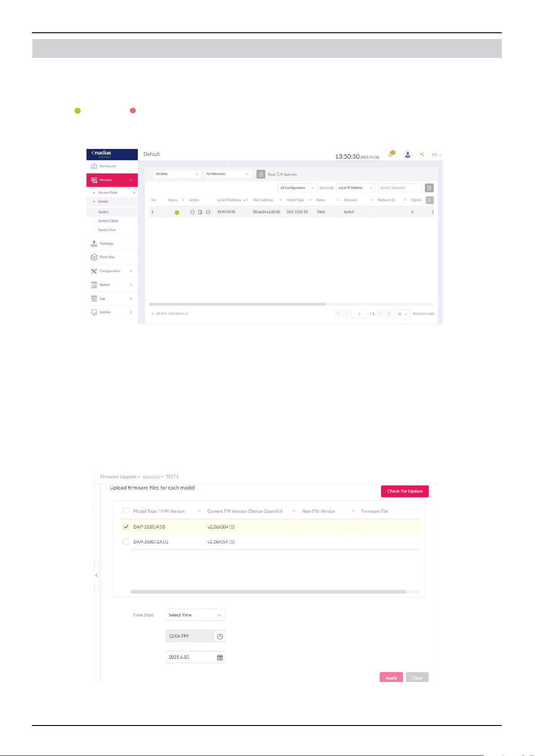The image size is (535, 756).
Task: Click the more-actions ellipsis icon in Action column
Action: click(208, 212)
